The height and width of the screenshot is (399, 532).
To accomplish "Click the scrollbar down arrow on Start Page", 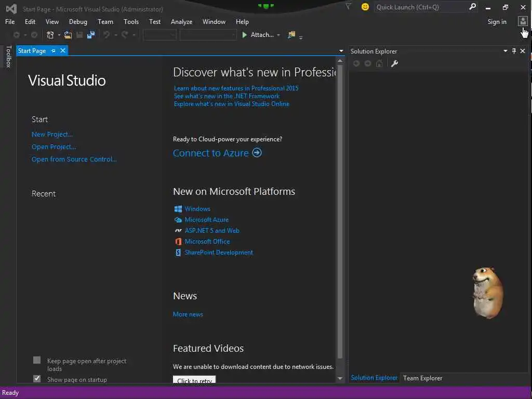I will [x=340, y=378].
